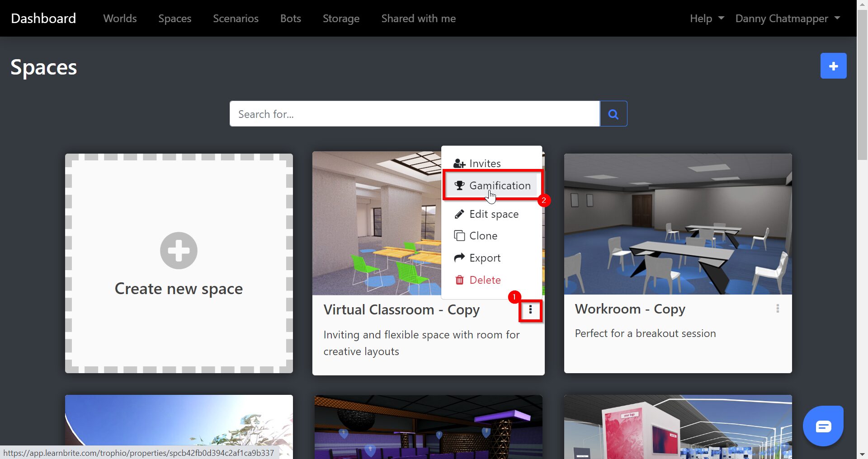Open the Danny Chatmapper account dropdown

[x=787, y=19]
